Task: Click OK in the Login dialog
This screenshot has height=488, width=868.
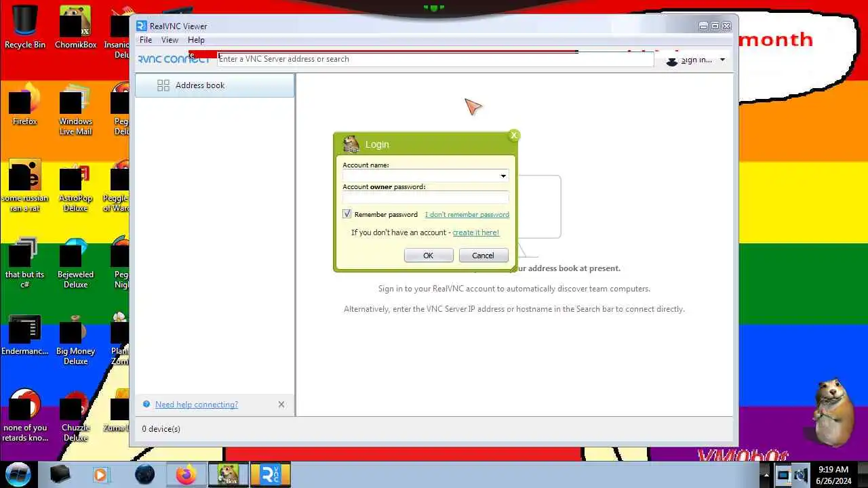Action: tap(429, 256)
